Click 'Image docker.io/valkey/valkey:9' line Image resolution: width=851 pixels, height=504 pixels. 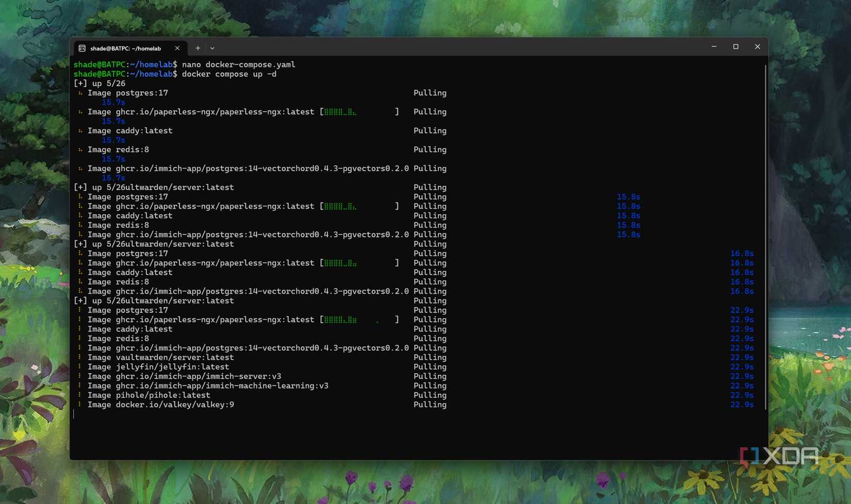160,405
